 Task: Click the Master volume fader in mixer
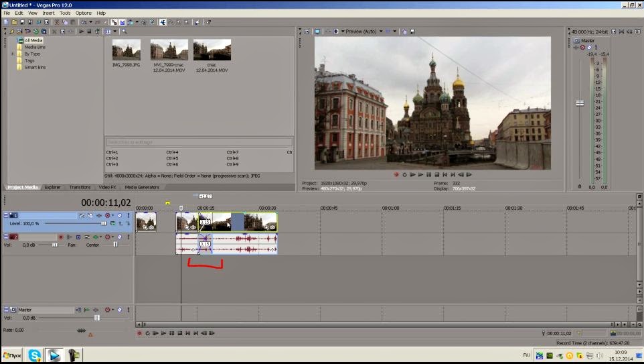point(580,103)
